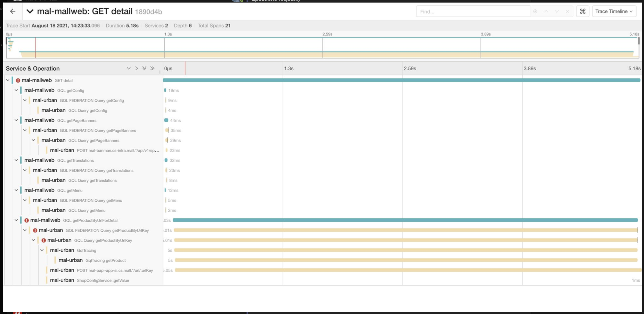The height and width of the screenshot is (314, 644).
Task: Click error icon on GET detail span
Action: click(x=18, y=80)
